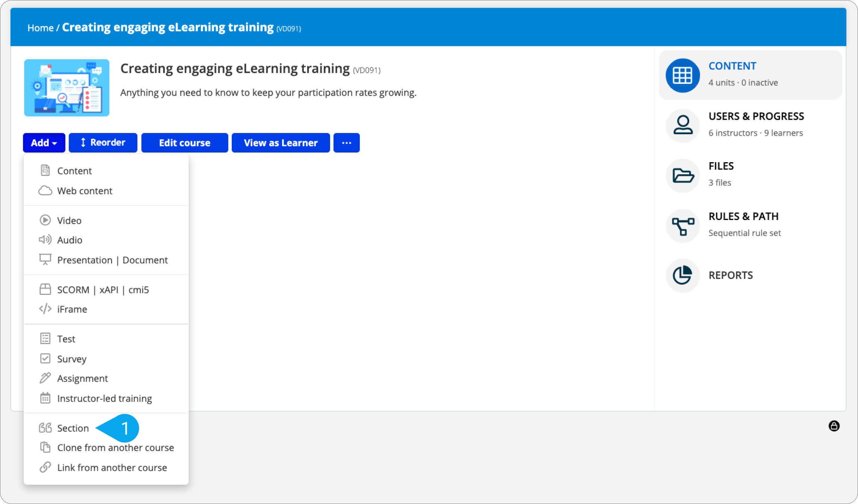Click the lock icon at bottom right
This screenshot has height=504, width=858.
point(834,426)
